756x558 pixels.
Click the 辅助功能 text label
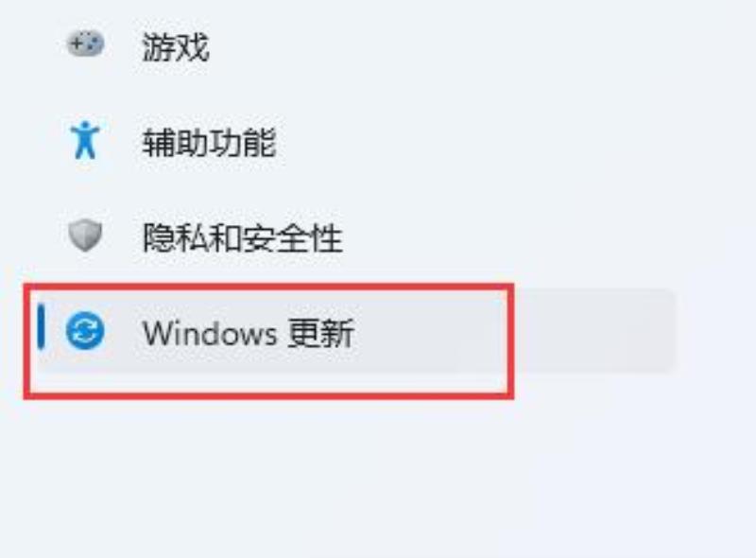click(209, 143)
